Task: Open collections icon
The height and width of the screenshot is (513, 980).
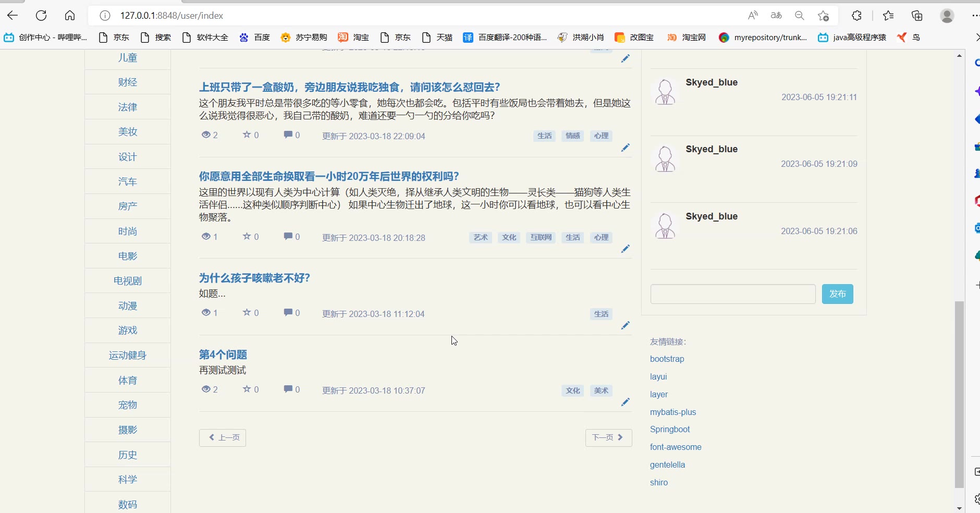Action: point(917,16)
